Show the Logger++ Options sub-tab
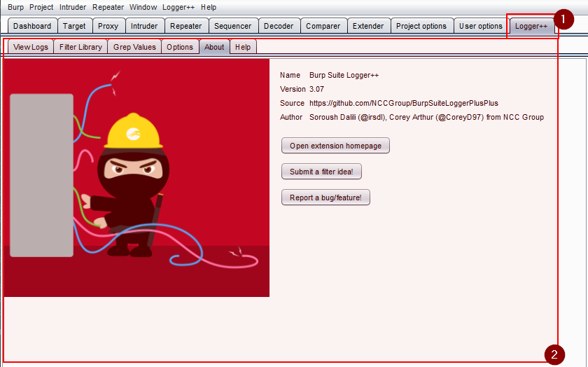Screen dimensions: 588x367 click(180, 47)
